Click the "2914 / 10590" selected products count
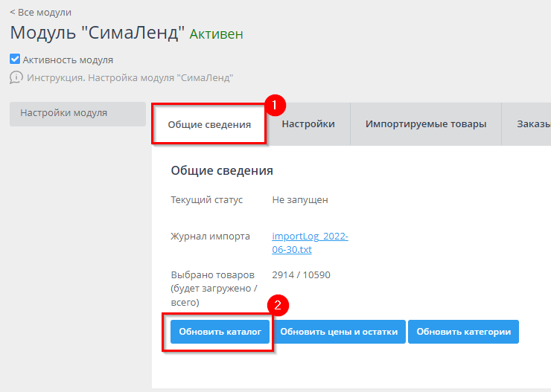 tap(302, 275)
